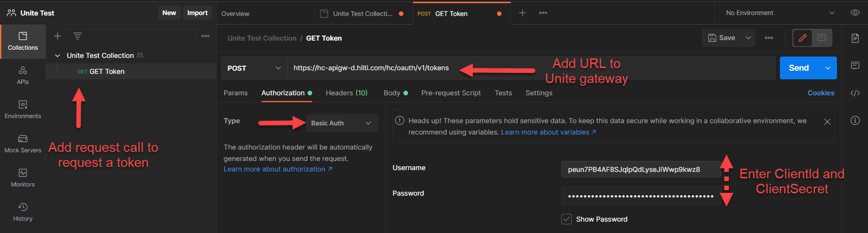This screenshot has height=233, width=868.
Task: Open the Monitors sidebar panel
Action: [23, 178]
